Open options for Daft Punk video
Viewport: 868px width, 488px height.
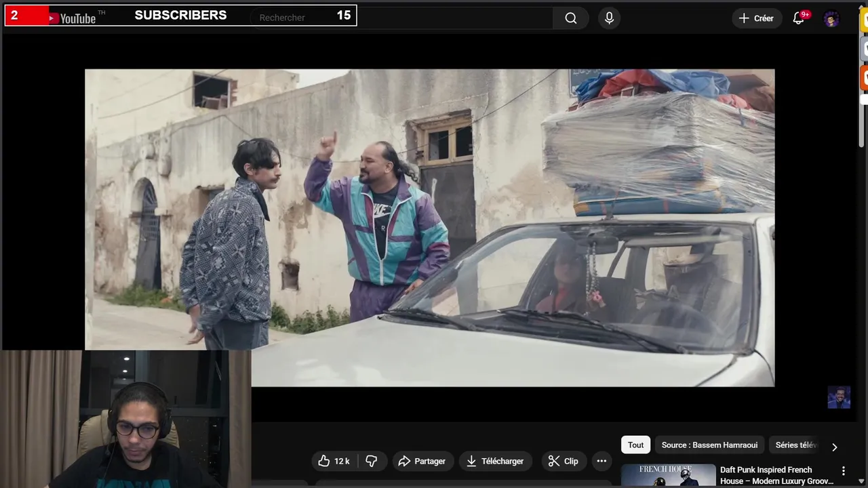click(x=844, y=470)
